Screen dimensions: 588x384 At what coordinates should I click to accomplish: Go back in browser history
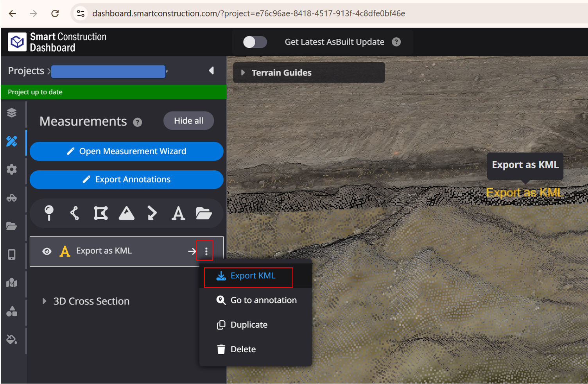click(13, 13)
